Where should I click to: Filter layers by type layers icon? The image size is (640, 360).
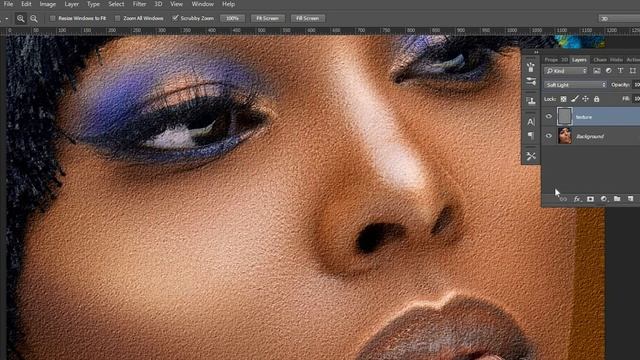[x=620, y=71]
